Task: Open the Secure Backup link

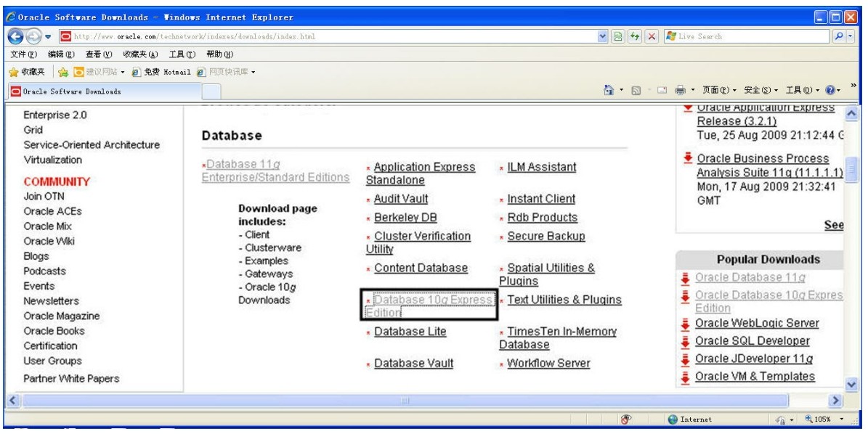Action: [545, 236]
